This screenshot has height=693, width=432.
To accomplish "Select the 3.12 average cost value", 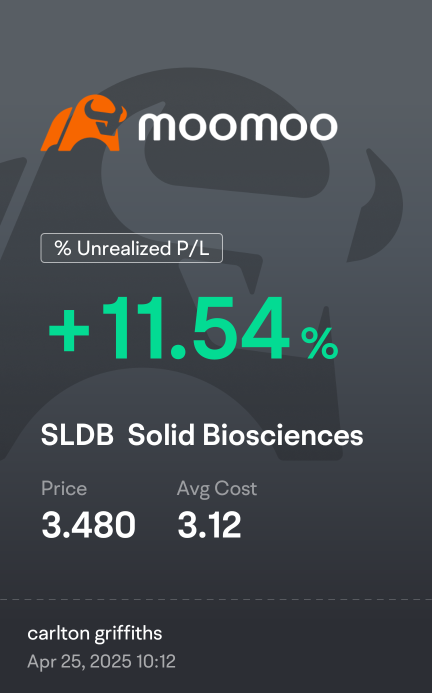I will click(209, 525).
